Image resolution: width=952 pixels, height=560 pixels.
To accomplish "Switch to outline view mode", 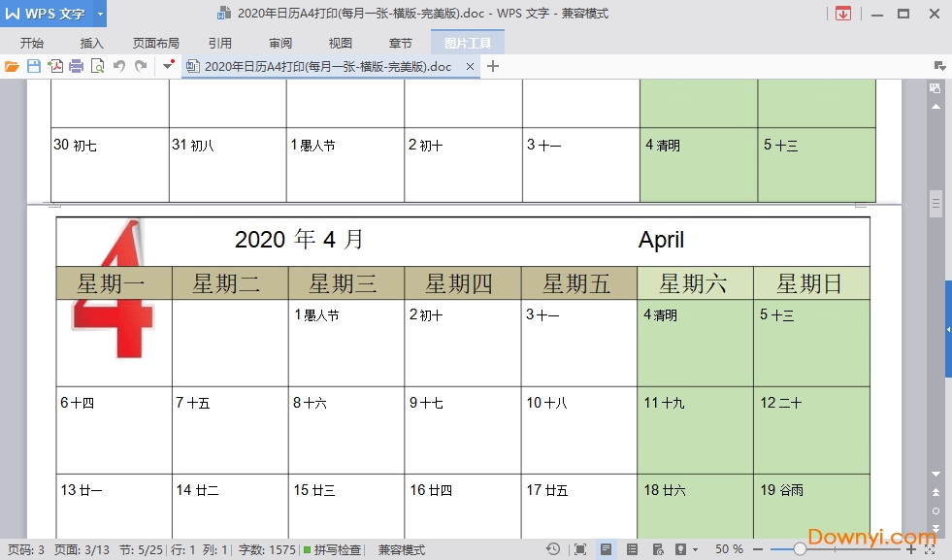I will 633,549.
